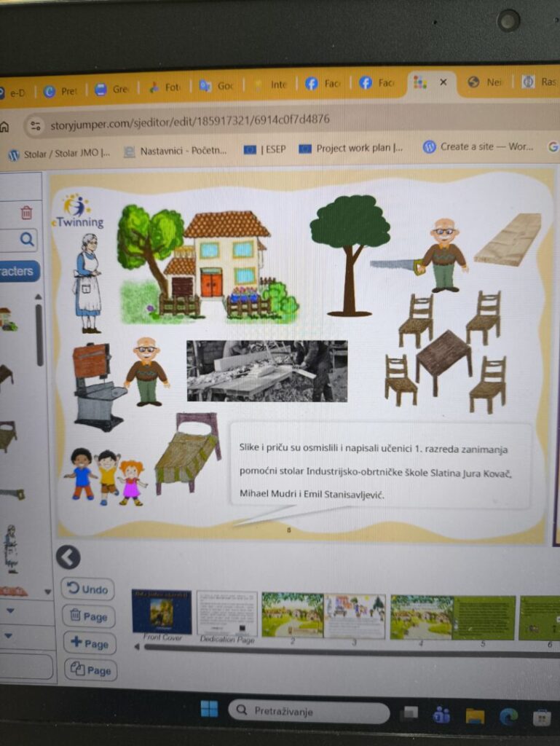Open Microsoft Edge from taskbar
This screenshot has height=746, width=560.
(508, 716)
